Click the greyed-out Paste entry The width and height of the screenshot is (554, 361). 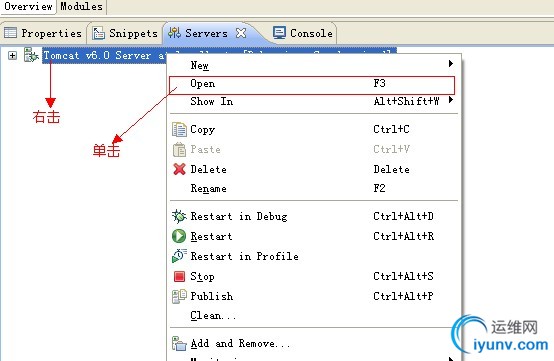click(314, 149)
